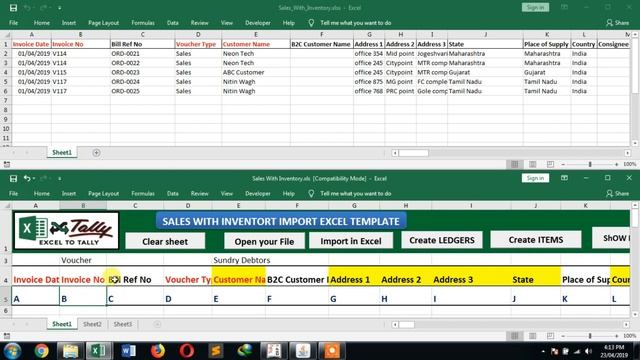The width and height of the screenshot is (640, 360).
Task: Switch to Excel on taskbar
Action: pyautogui.click(x=98, y=351)
